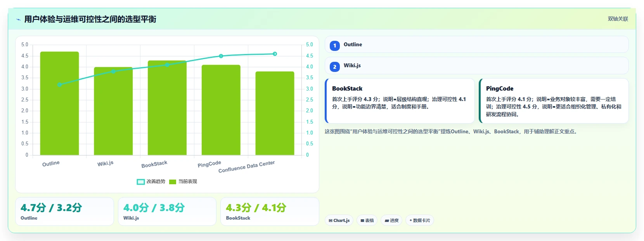Select the BookStack bar in chart
644x241 pixels.
(167, 108)
